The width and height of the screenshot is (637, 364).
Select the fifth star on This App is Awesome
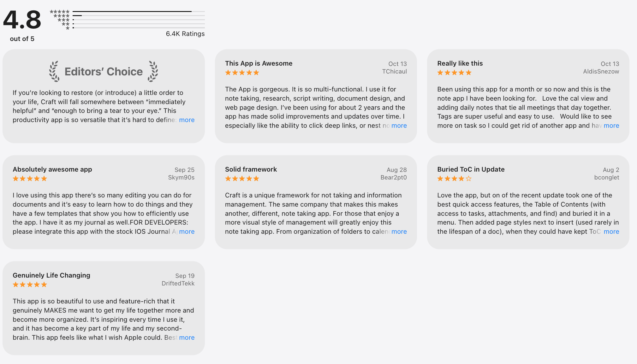(256, 73)
